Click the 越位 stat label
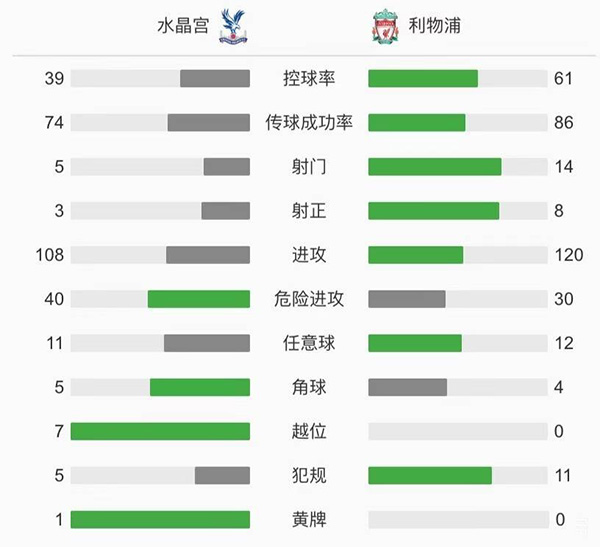Screen dimensions: 600x547 point(308,431)
